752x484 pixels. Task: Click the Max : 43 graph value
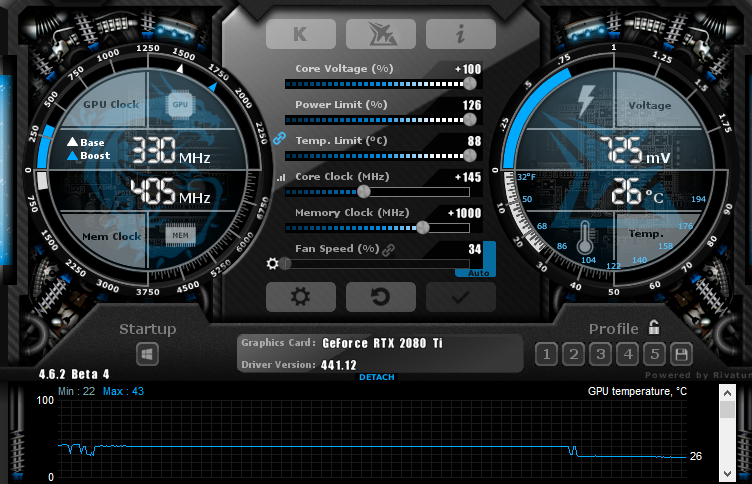123,391
